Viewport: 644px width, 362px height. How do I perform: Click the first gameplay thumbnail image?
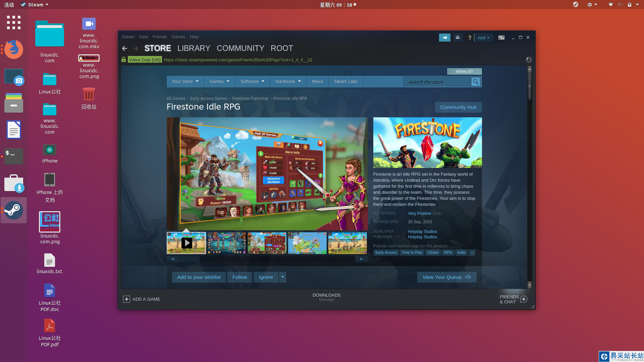click(226, 242)
